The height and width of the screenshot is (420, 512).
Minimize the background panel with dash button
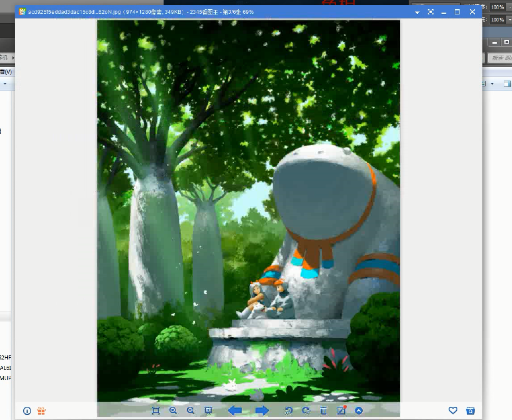coord(495,43)
